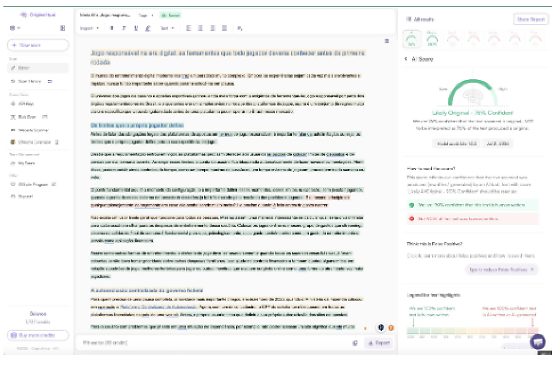Click the Export button
The height and width of the screenshot is (373, 560).
pos(379,343)
